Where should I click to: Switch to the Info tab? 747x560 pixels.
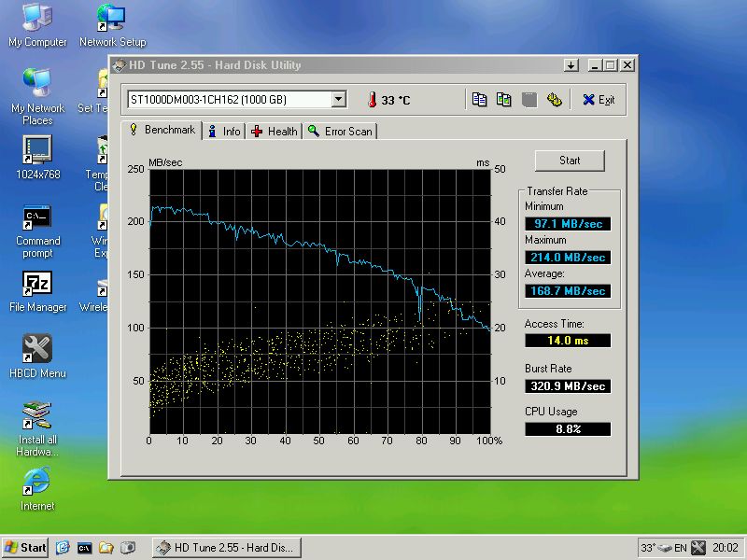pos(224,132)
